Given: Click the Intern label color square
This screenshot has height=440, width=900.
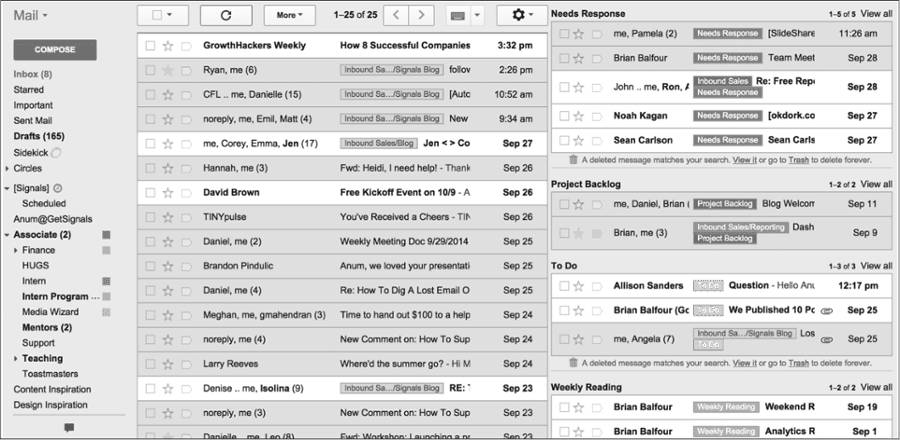Looking at the screenshot, I should 106,282.
